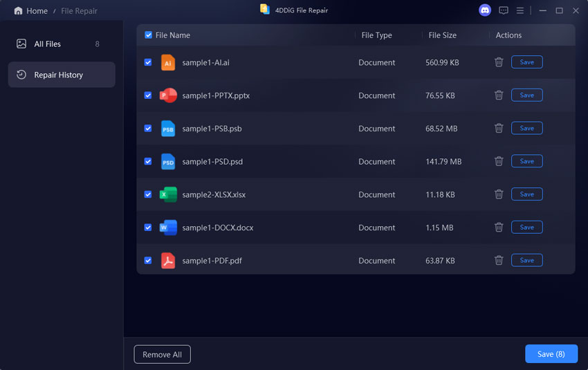Click the PSB file icon
Viewport: 588px width, 370px height.
click(168, 129)
